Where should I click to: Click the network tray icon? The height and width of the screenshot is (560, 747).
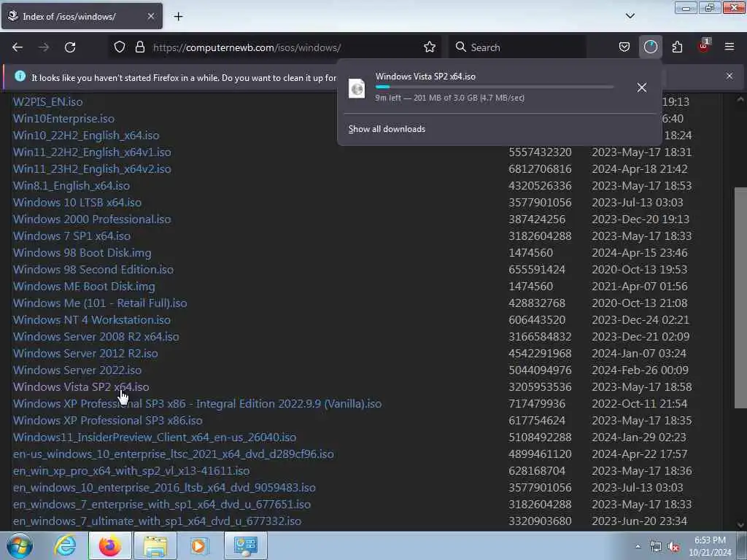tap(656, 547)
